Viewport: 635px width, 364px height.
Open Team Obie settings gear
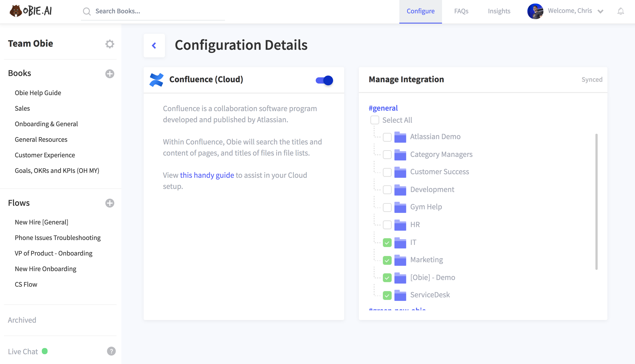pyautogui.click(x=110, y=44)
